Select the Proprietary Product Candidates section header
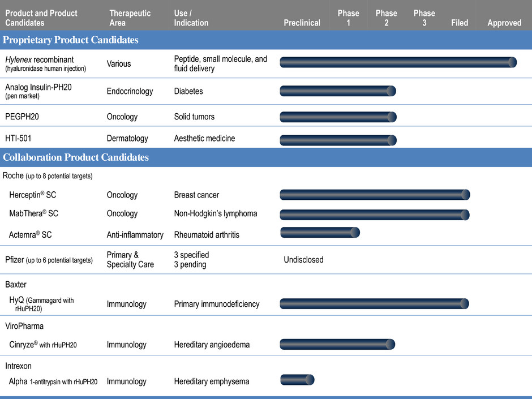532x399 pixels. click(71, 40)
